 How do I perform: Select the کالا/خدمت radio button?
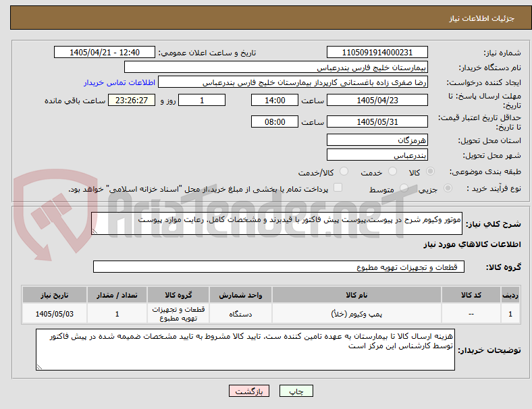click(344, 171)
